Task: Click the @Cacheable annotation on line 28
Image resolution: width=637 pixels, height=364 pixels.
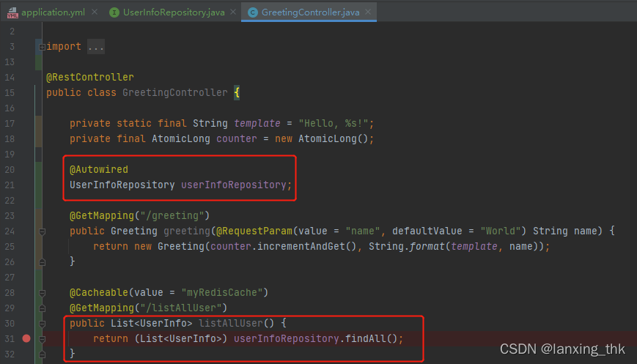Action: point(99,293)
